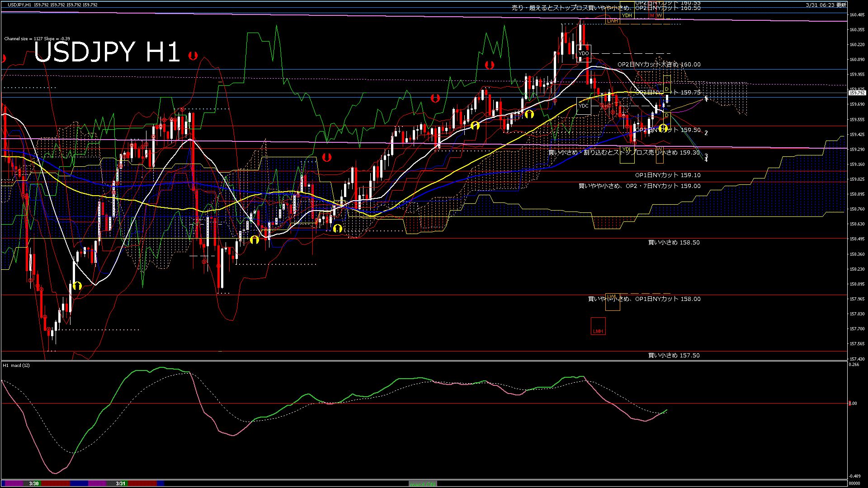
Task: Toggle the macd ON button
Action: pos(423,484)
